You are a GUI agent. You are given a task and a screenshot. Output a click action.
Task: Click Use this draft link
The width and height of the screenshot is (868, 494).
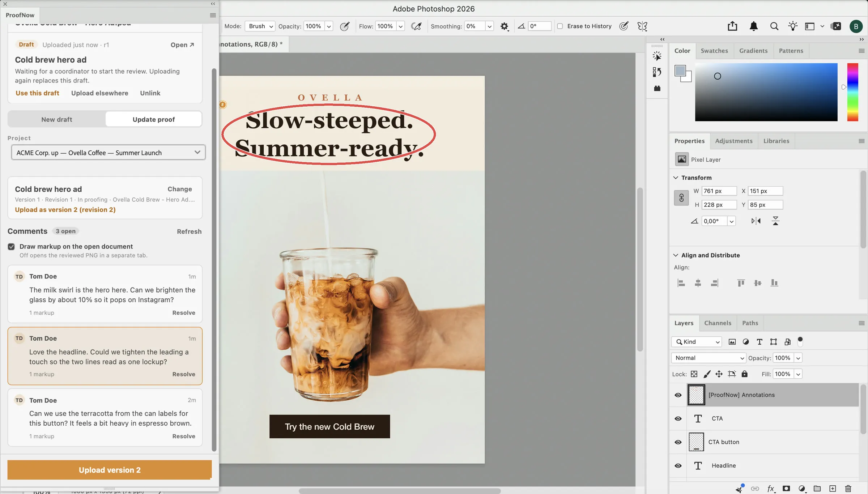(x=37, y=93)
